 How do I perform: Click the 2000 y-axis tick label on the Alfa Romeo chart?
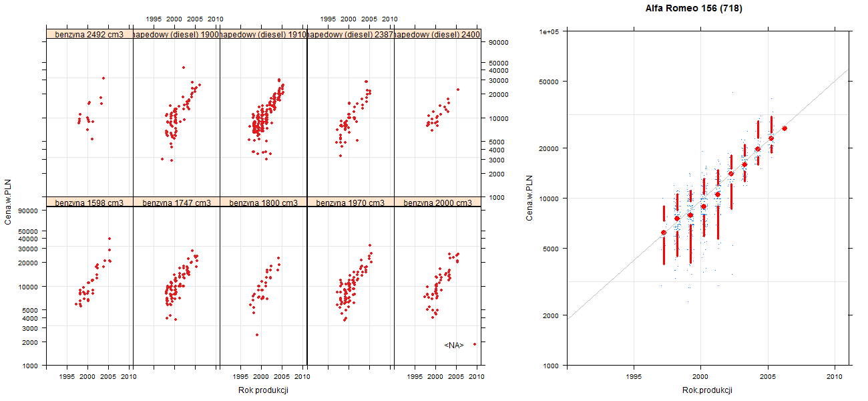click(x=552, y=315)
